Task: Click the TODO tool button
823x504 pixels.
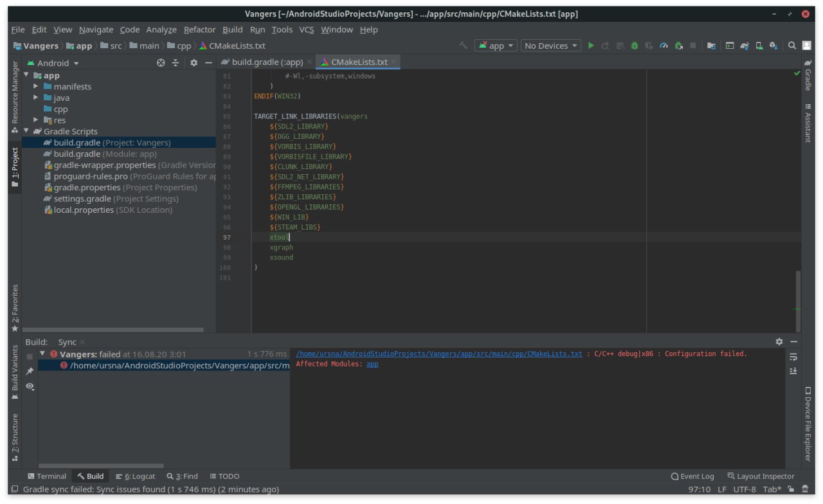Action: [224, 476]
